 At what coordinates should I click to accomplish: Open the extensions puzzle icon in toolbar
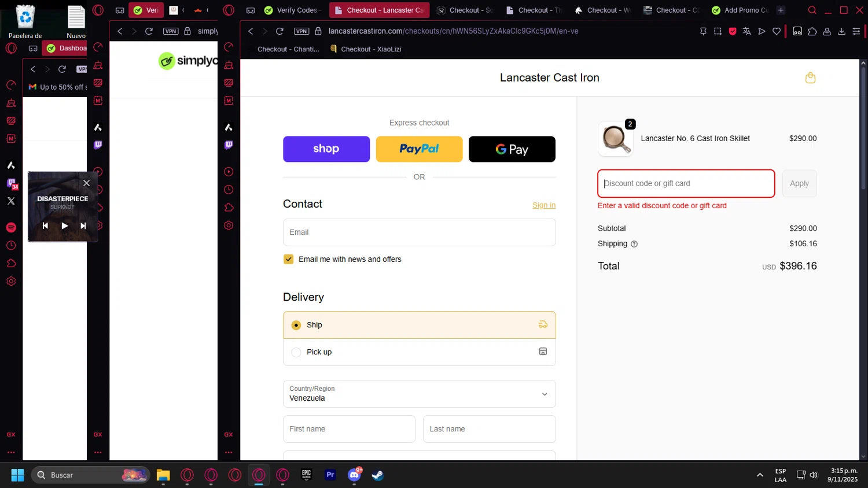(812, 31)
